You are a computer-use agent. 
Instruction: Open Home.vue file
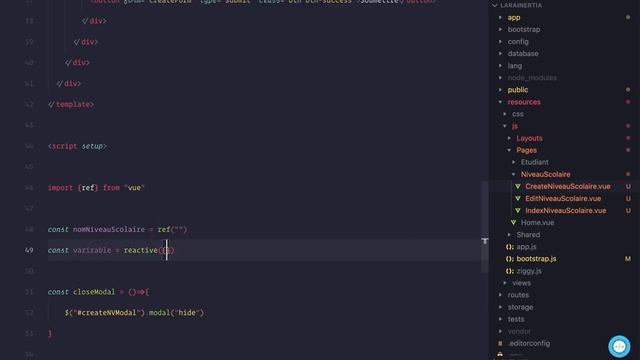coord(537,223)
